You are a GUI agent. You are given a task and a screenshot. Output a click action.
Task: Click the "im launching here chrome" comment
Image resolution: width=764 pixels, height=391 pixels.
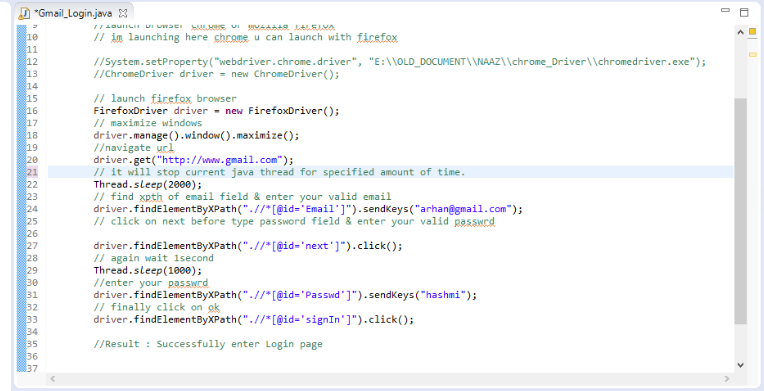click(245, 37)
